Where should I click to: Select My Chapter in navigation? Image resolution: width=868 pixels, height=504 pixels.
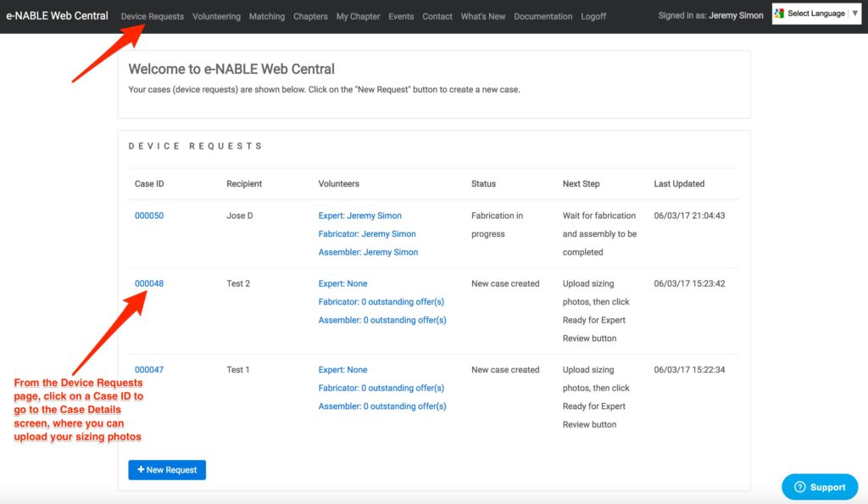pyautogui.click(x=359, y=17)
